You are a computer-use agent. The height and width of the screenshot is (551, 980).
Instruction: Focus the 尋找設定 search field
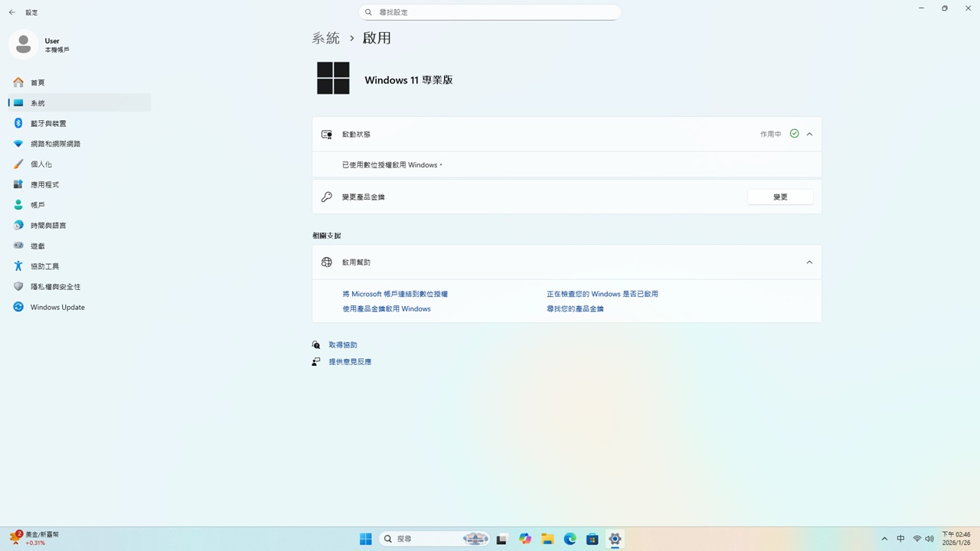pos(490,12)
